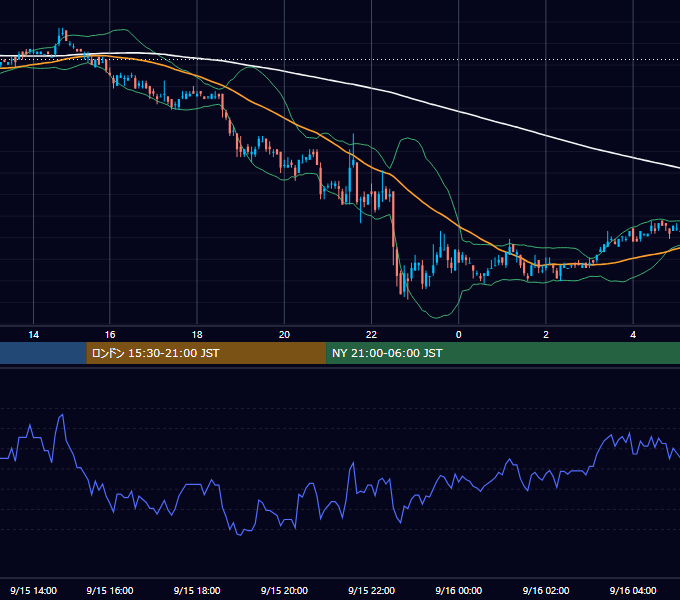Click the hour label 16 on price chart axis
Screen dimensions: 680x600
click(110, 334)
